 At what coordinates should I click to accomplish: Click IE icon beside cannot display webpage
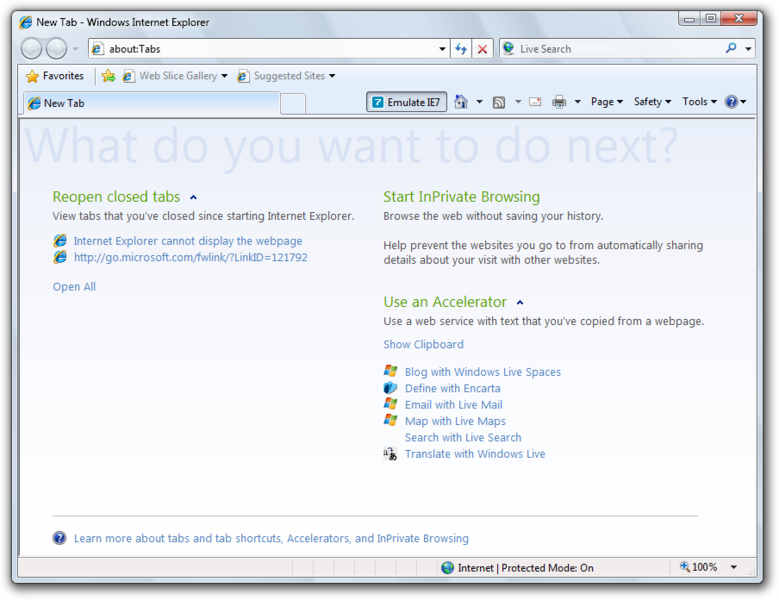point(60,240)
